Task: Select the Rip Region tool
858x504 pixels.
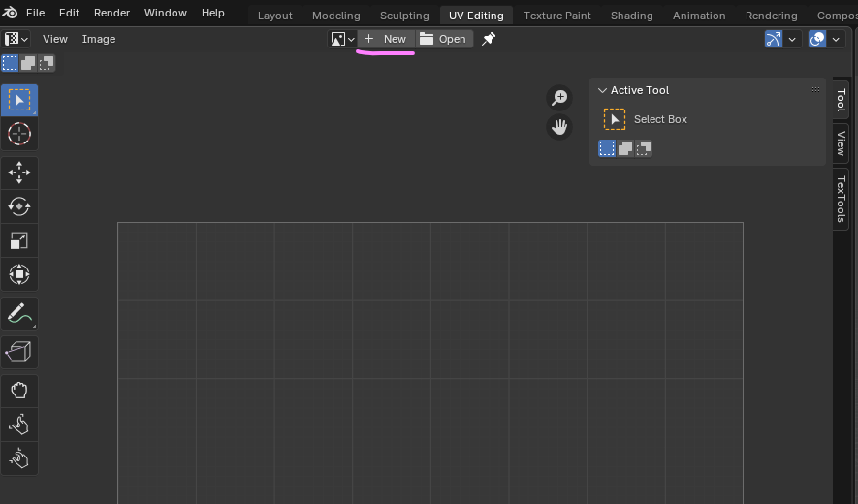Action: (19, 352)
